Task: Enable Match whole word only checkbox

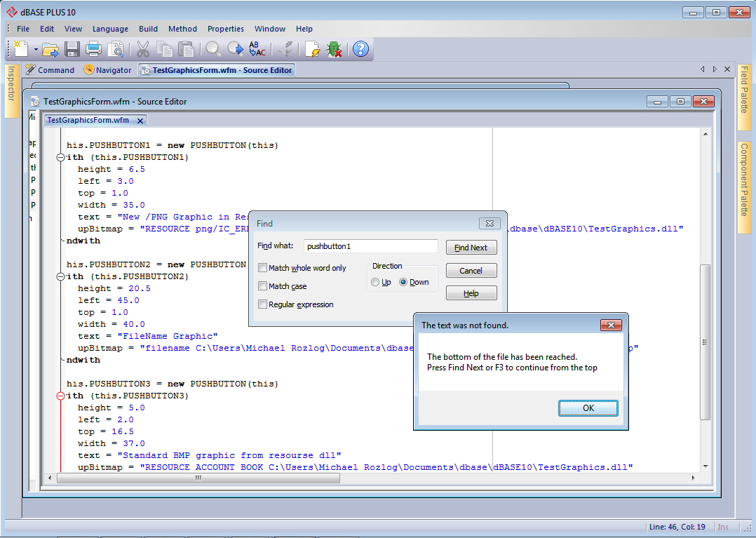Action: point(263,267)
